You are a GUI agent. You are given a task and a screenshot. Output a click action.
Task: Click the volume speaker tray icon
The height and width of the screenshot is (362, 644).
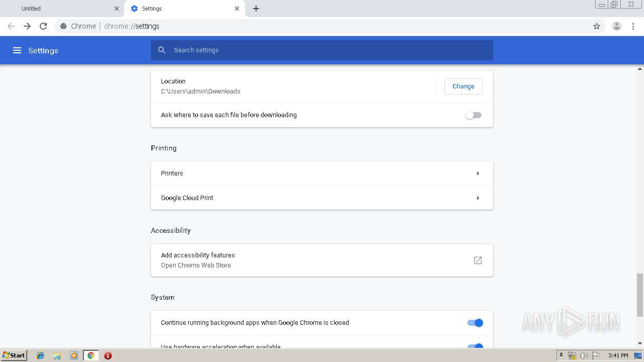tap(584, 355)
